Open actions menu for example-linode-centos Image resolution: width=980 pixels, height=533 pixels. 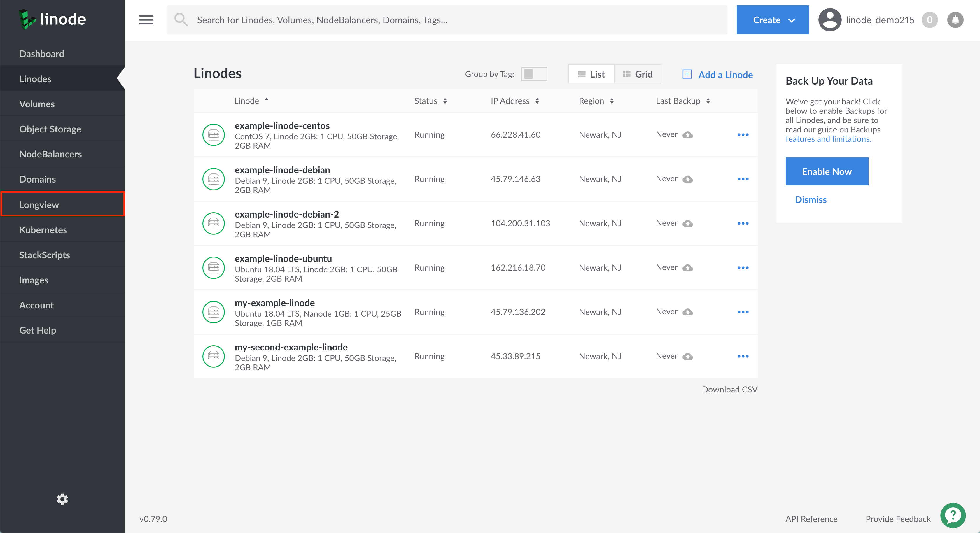tap(743, 135)
